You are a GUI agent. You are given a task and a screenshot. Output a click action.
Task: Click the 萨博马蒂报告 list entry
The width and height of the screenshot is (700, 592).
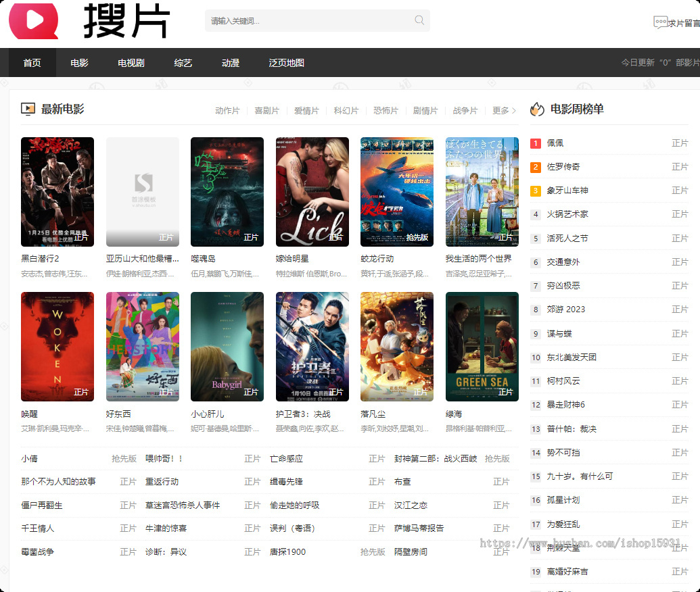[419, 528]
